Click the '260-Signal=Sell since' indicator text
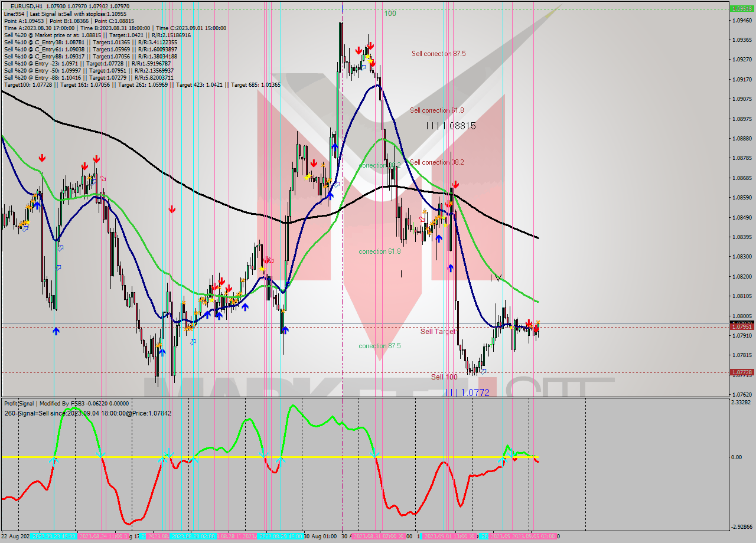The height and width of the screenshot is (543, 756). click(x=87, y=413)
